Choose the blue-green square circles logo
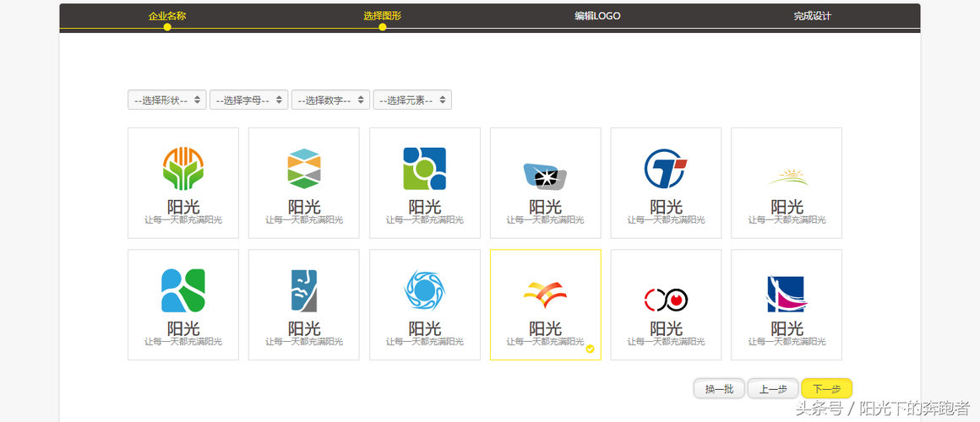Viewport: 980px width, 422px height. pyautogui.click(x=425, y=183)
